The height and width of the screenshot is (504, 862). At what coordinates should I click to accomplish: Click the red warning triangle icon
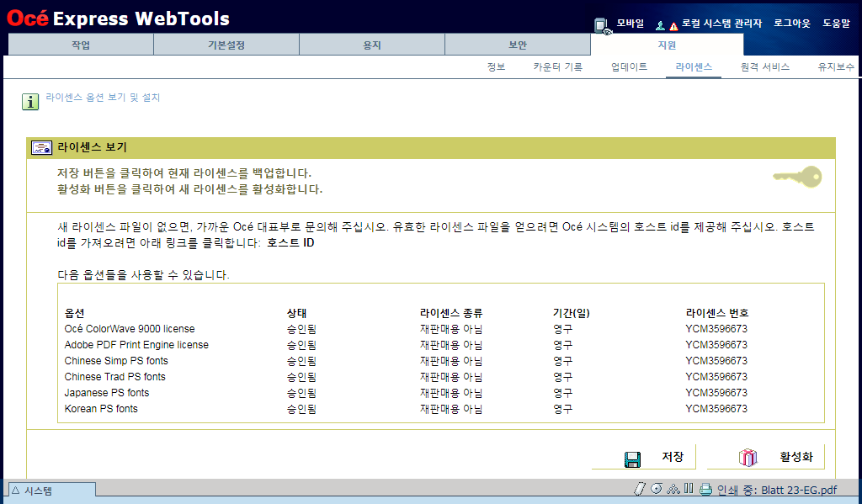(x=673, y=26)
